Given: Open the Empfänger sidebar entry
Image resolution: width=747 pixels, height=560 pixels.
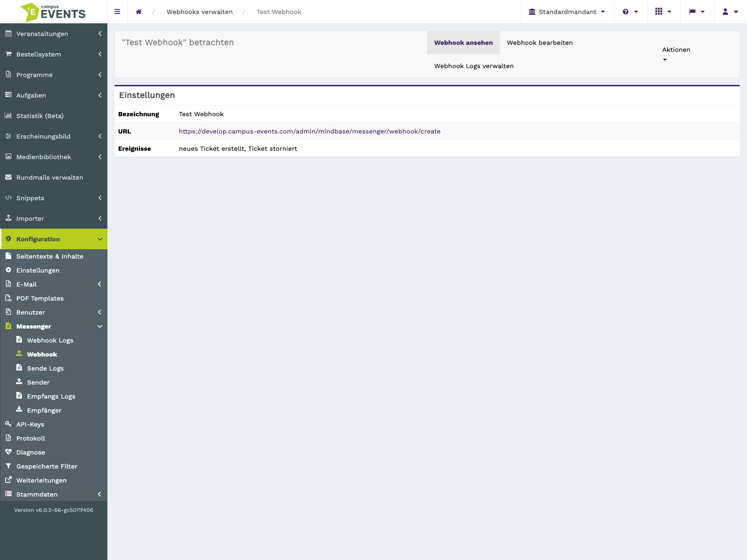Looking at the screenshot, I should [54, 410].
